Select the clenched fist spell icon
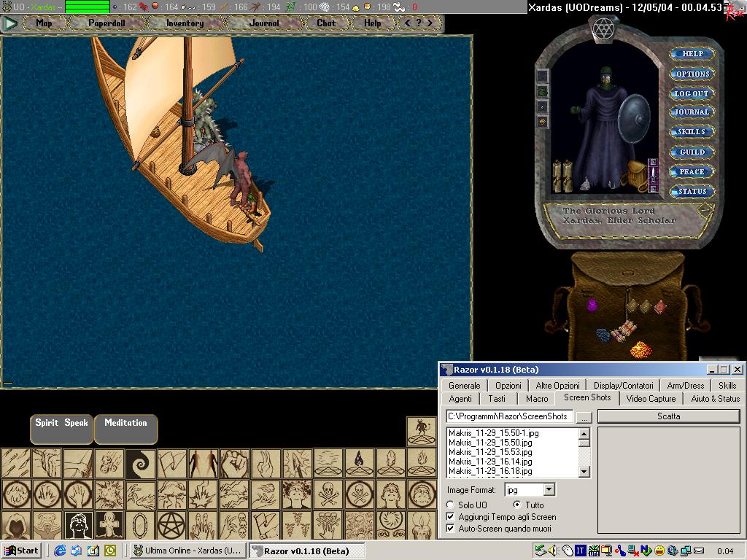747x560 pixels. [234, 463]
